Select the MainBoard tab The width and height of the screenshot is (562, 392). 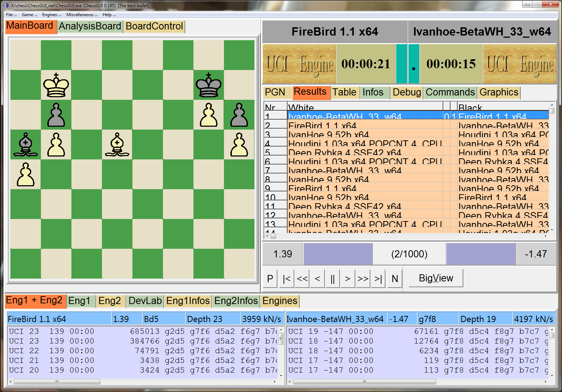[x=31, y=27]
